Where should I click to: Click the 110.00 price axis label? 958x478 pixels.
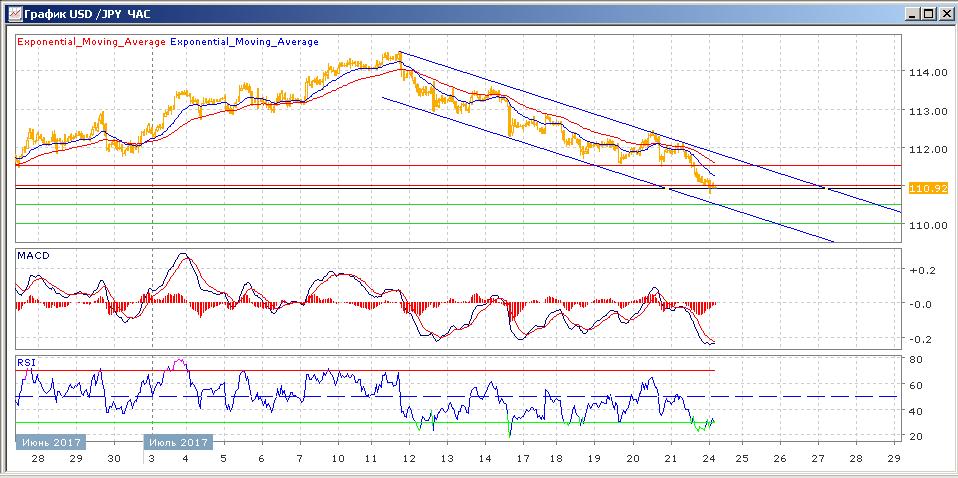pyautogui.click(x=926, y=225)
